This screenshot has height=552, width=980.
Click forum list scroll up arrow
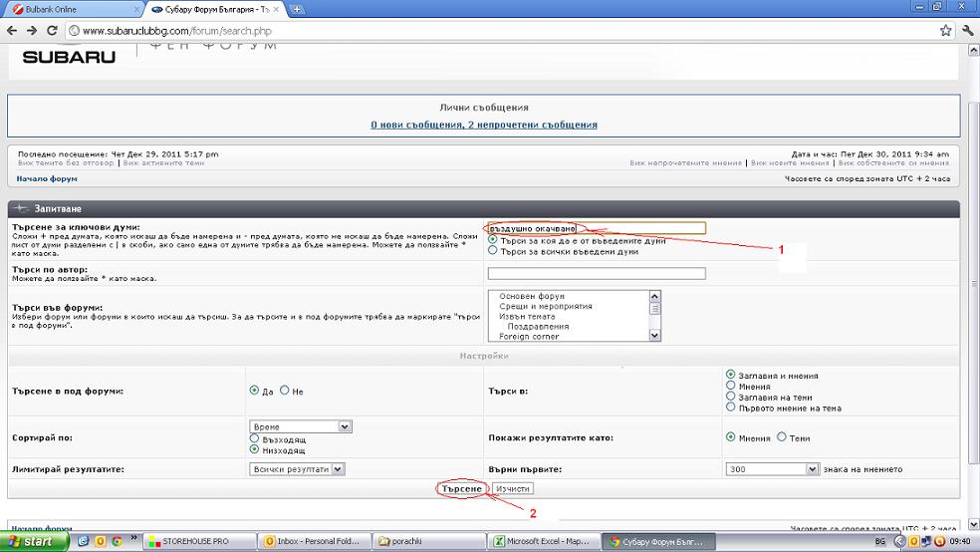[x=654, y=296]
